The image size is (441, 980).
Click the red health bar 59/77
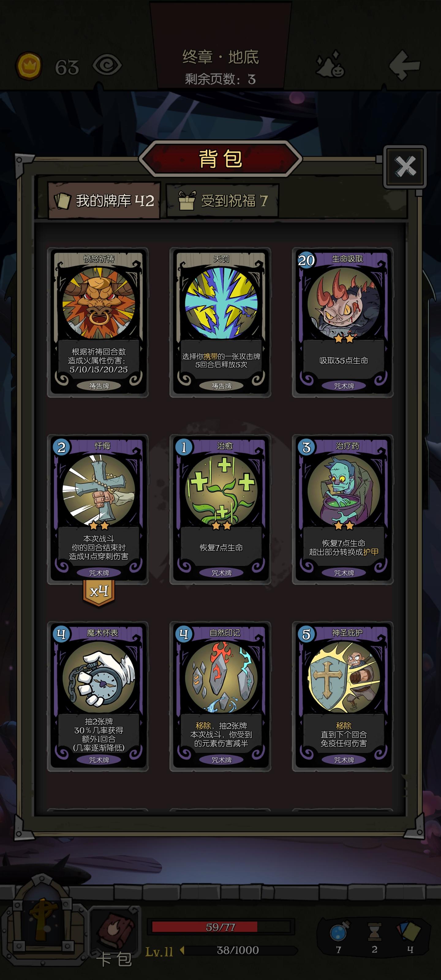coord(221,927)
